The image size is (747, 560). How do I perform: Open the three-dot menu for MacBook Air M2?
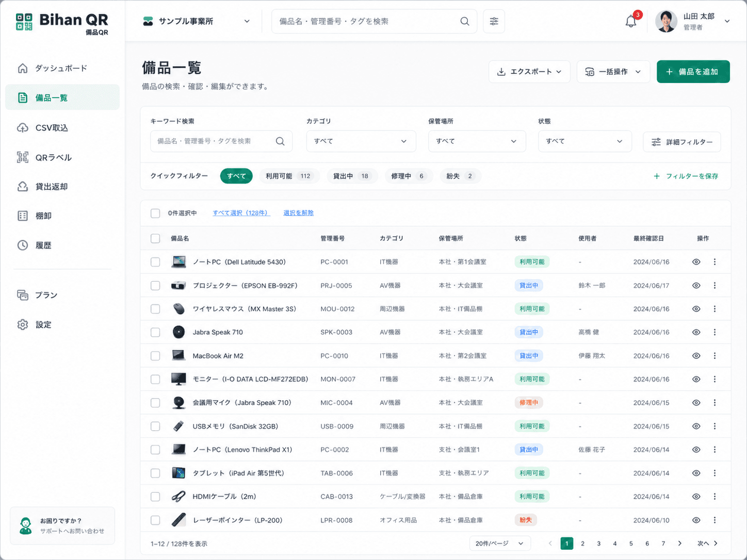(x=714, y=356)
